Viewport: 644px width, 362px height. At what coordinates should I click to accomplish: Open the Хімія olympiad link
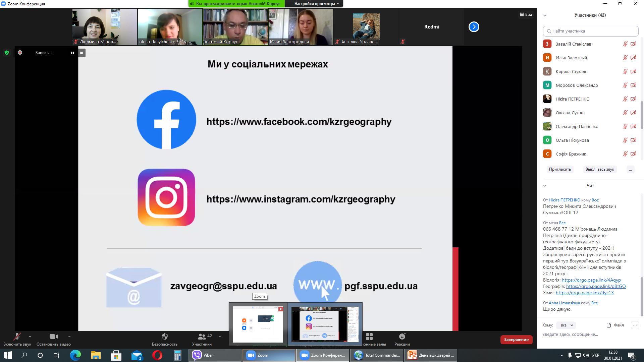coord(585,293)
